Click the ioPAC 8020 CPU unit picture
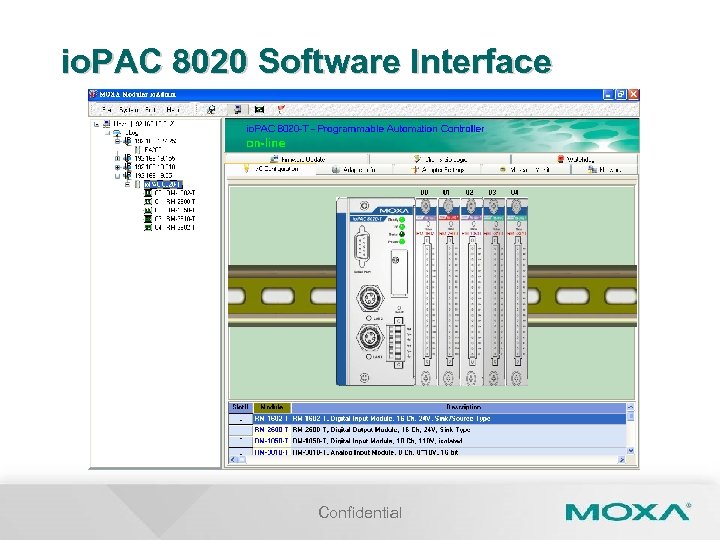This screenshot has height=540, width=720. pos(375,292)
